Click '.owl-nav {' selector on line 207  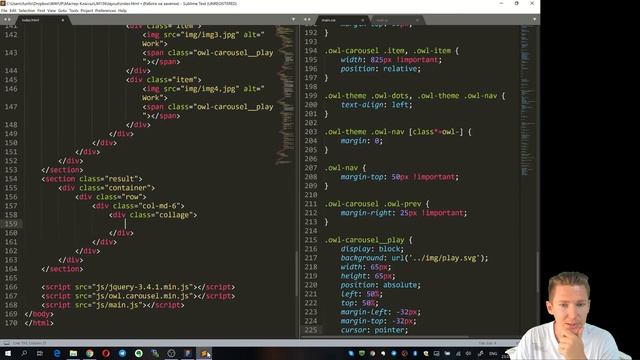[x=345, y=167]
